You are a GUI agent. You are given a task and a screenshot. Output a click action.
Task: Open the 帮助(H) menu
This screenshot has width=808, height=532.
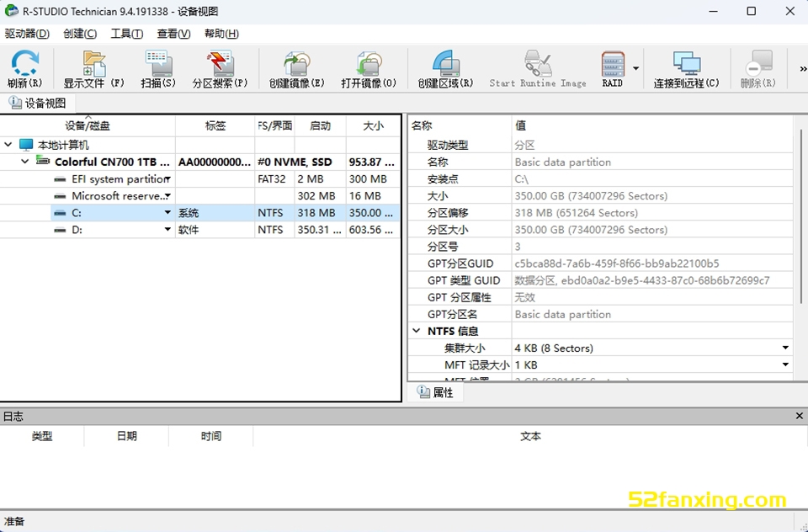pos(221,34)
